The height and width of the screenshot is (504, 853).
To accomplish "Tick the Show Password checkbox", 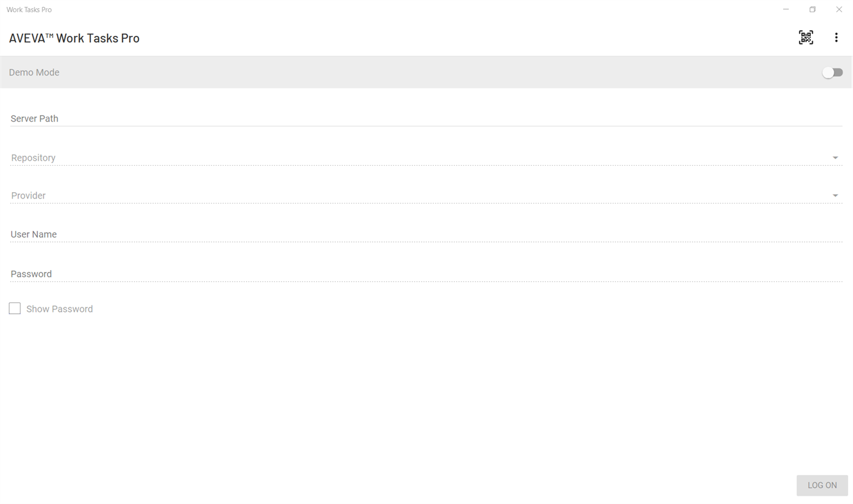I will (x=15, y=309).
